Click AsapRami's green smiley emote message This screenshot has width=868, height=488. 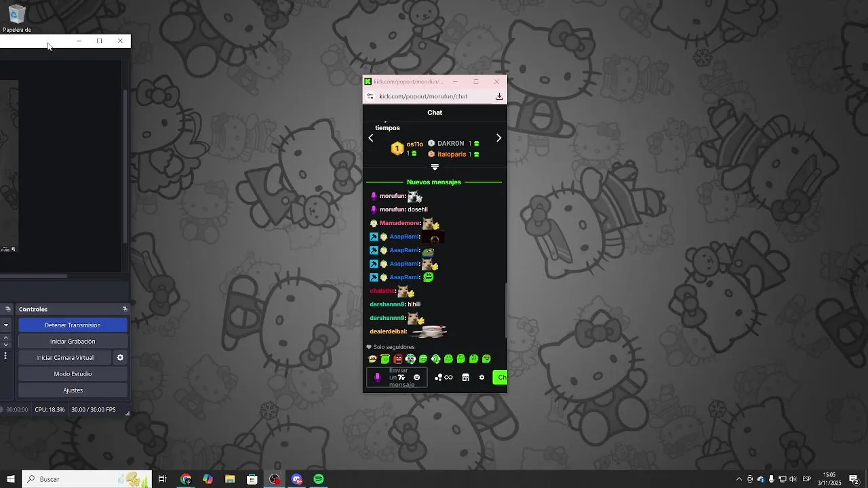point(428,277)
